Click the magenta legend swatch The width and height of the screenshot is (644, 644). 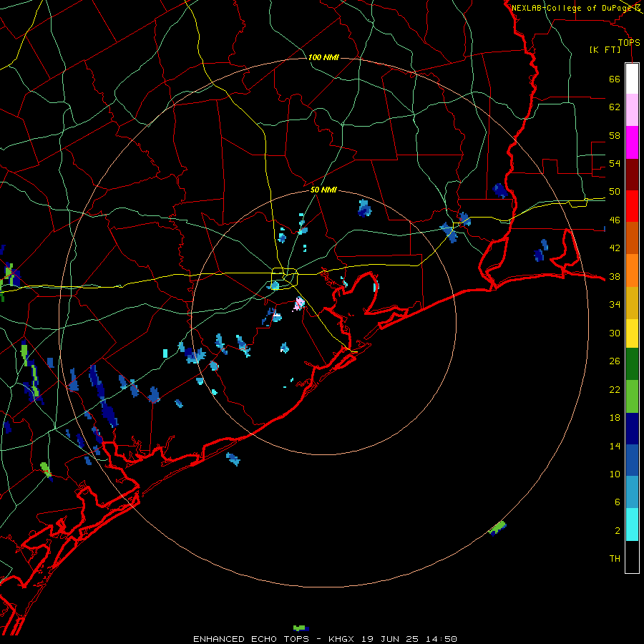(x=632, y=142)
